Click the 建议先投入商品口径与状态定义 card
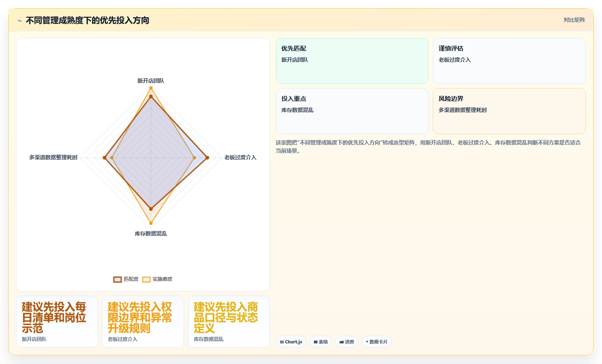The width and height of the screenshot is (602, 364). (x=229, y=322)
